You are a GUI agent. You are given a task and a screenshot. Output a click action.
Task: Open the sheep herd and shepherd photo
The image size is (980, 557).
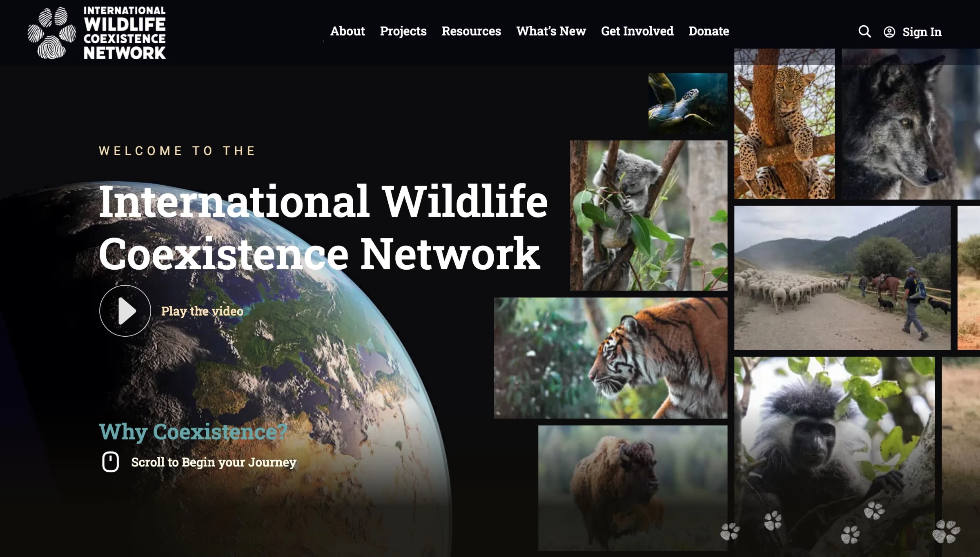coord(842,277)
